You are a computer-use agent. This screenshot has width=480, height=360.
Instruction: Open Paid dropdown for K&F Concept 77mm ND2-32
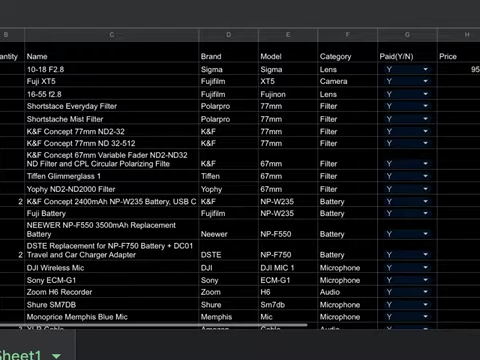425,131
